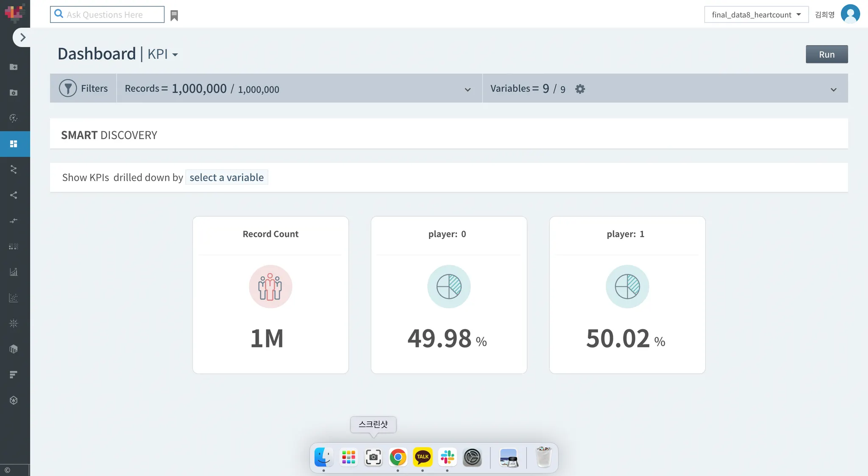This screenshot has width=868, height=476.
Task: Open the folder settings sidebar icon
Action: [14, 92]
